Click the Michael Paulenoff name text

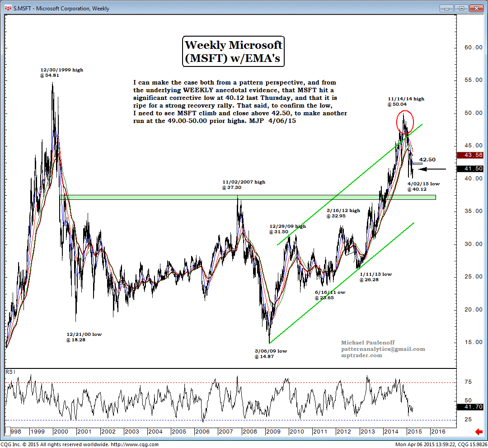[368, 343]
